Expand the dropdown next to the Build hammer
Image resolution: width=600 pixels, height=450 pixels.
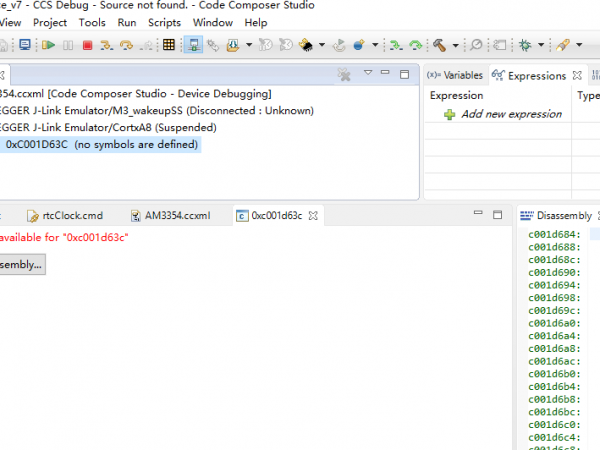[x=455, y=45]
